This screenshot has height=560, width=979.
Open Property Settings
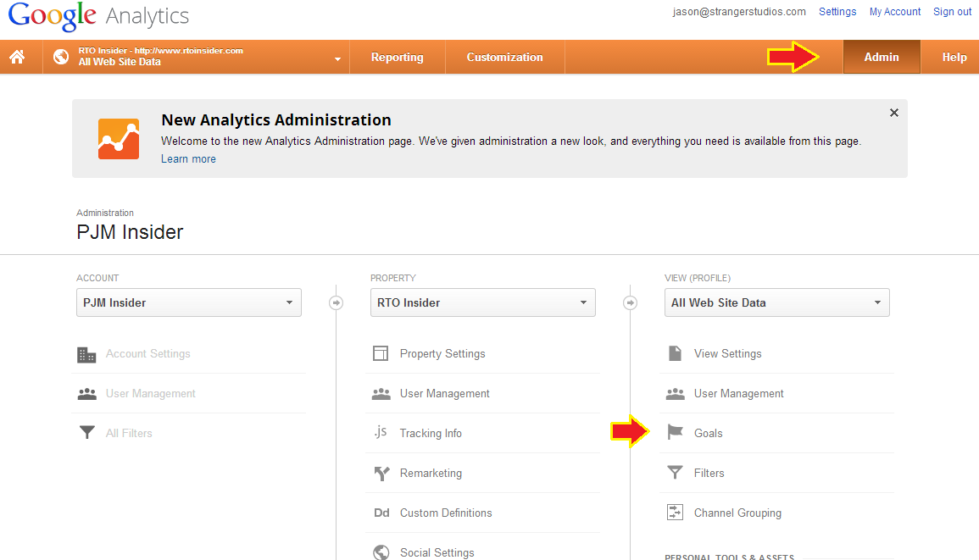[x=442, y=354]
